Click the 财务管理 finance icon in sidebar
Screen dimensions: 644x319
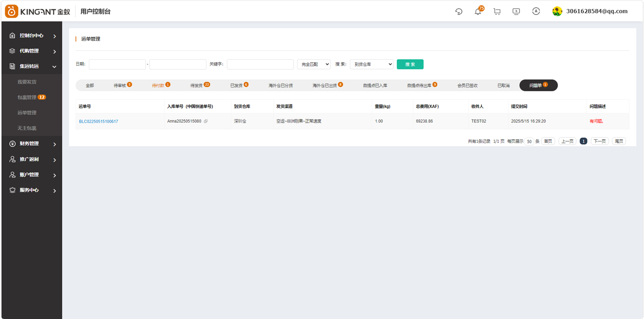point(12,144)
